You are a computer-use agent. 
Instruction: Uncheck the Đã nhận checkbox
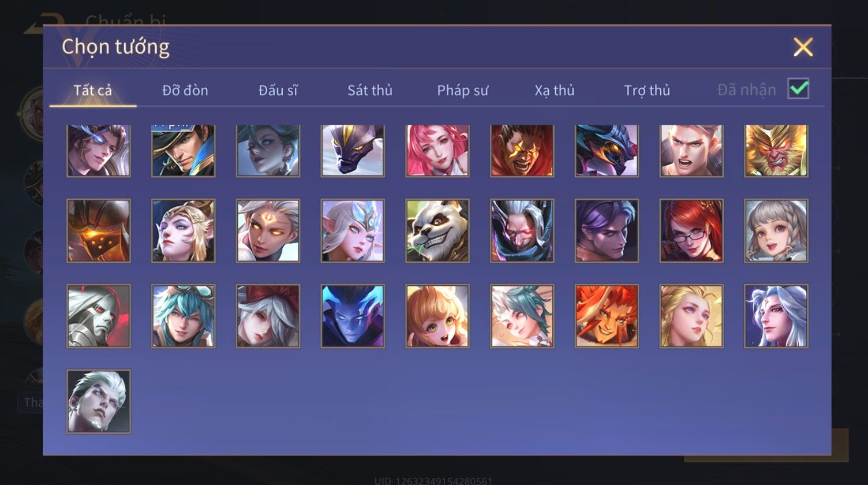[798, 88]
